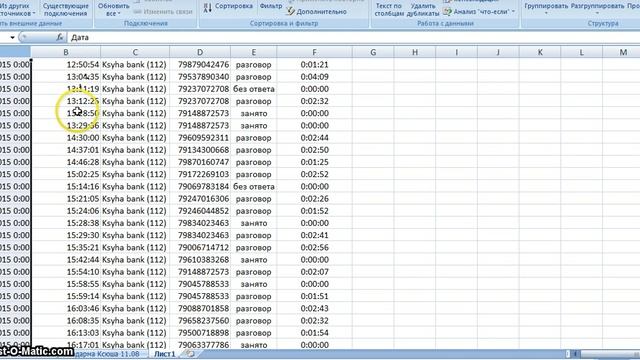640x360 pixels.
Task: Click Ksyha bank (112) in the 14:37:01 row
Action: coord(135,150)
